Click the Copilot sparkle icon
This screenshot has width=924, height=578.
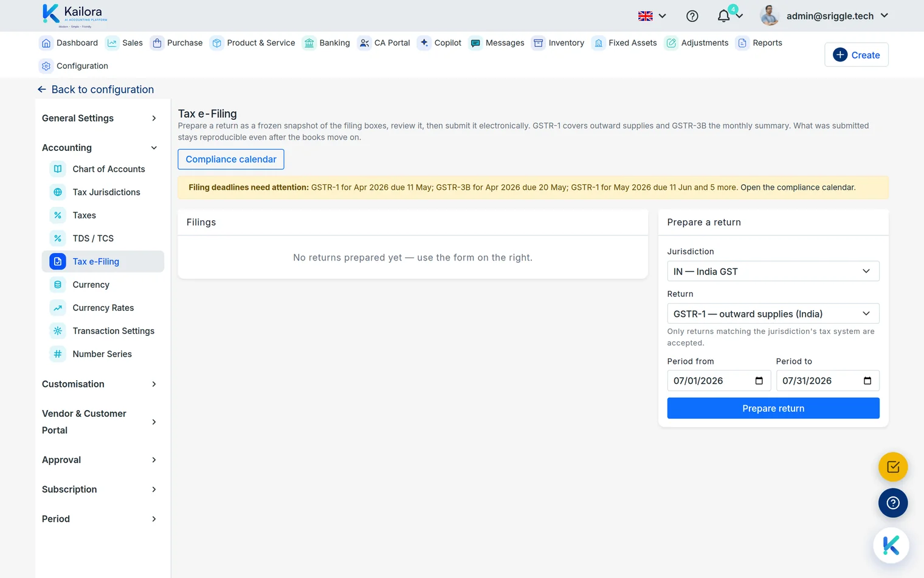pyautogui.click(x=424, y=43)
